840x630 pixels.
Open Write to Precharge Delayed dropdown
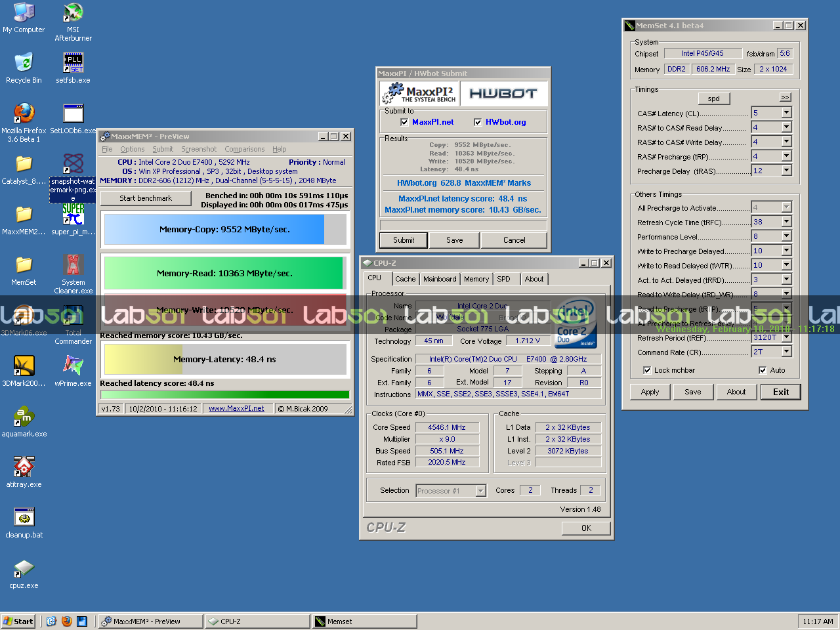coord(786,251)
